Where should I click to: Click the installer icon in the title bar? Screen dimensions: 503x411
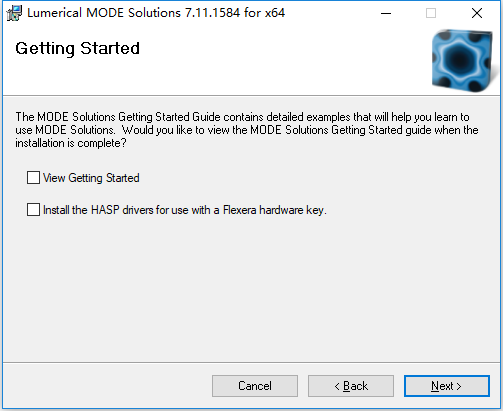[14, 13]
